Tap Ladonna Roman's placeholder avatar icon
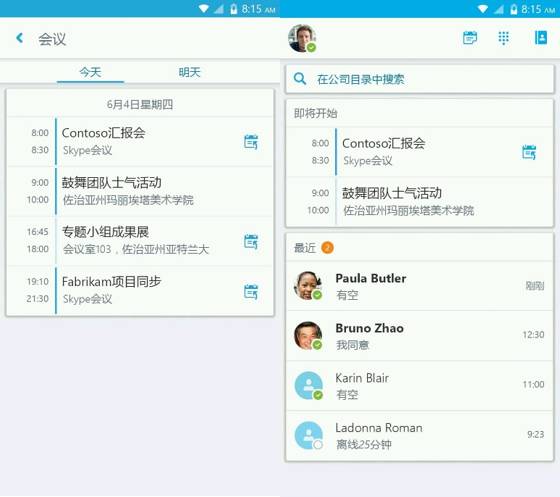The image size is (560, 497). pos(309,436)
